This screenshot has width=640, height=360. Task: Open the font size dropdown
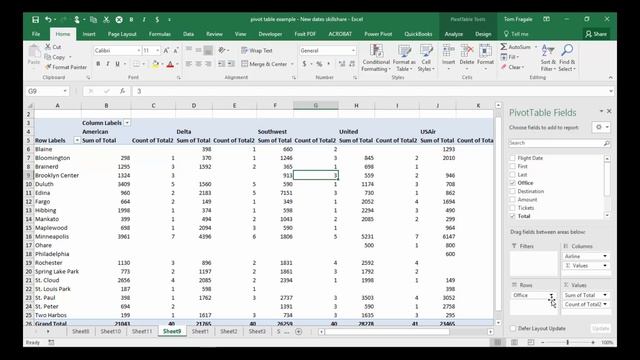click(158, 51)
